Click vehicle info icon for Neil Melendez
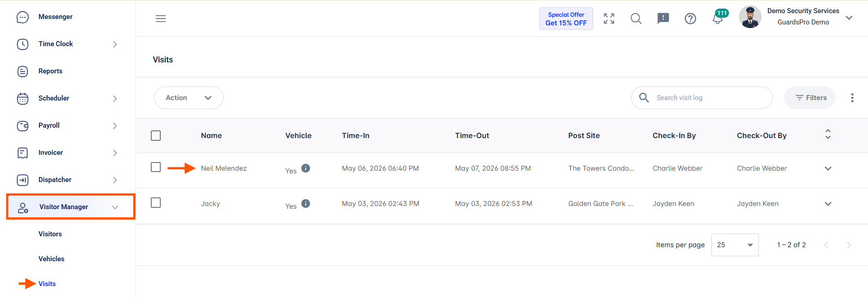 [306, 168]
